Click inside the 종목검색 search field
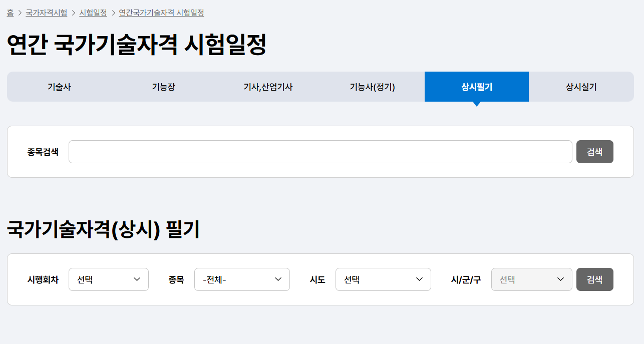Image resolution: width=644 pixels, height=344 pixels. pos(320,151)
